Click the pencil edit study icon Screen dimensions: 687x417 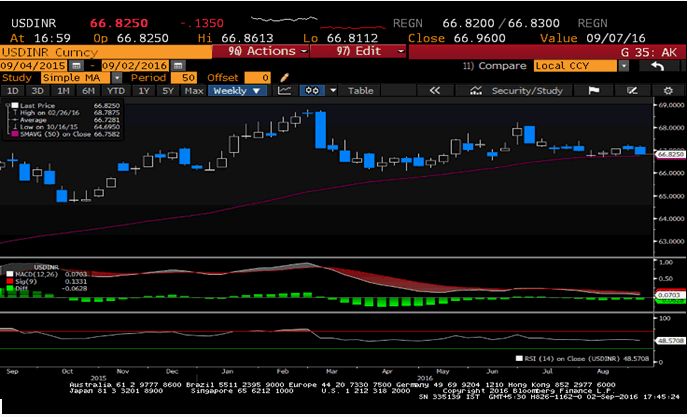[x=284, y=78]
